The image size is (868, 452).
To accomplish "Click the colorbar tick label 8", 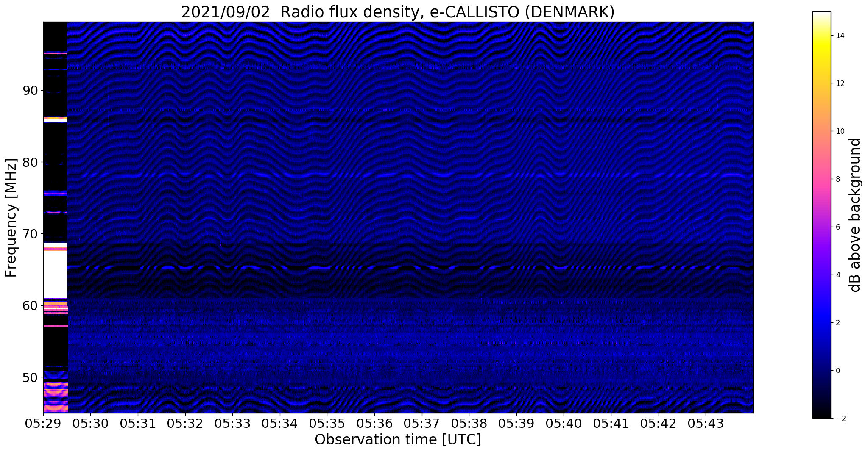I will click(837, 179).
